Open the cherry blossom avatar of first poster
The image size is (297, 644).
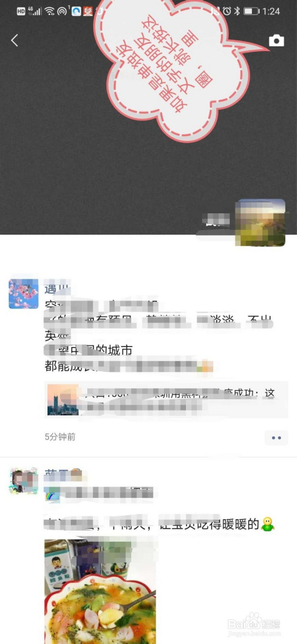pyautogui.click(x=23, y=294)
